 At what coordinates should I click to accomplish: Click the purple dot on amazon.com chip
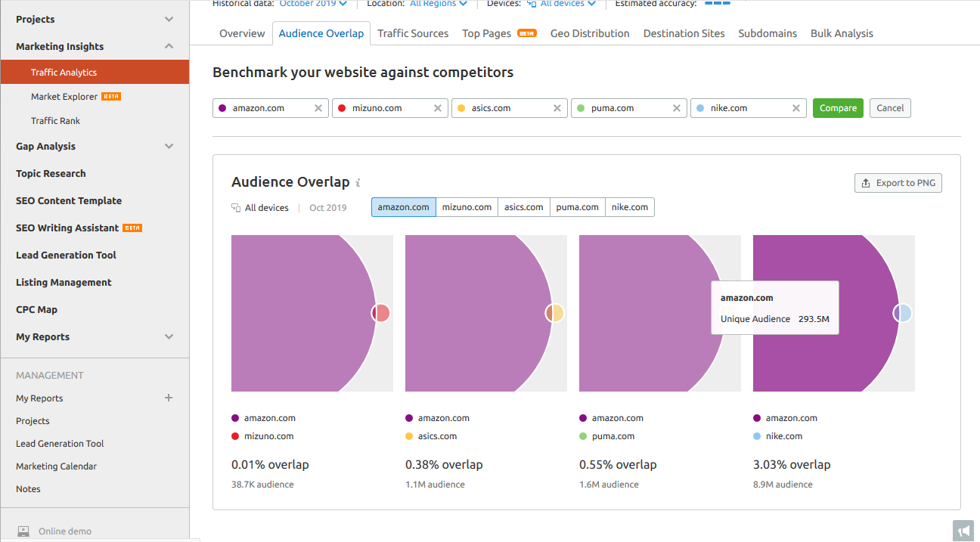(224, 108)
